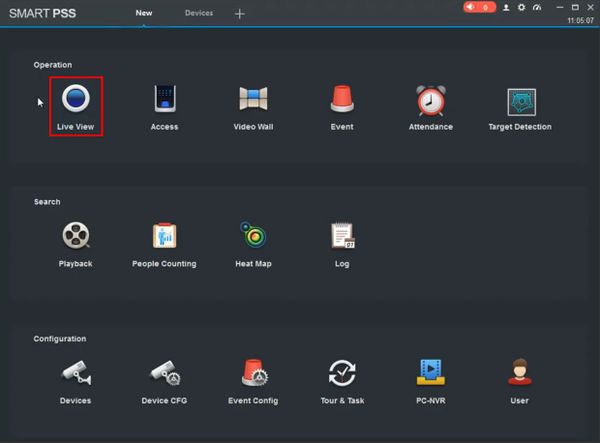Open the Event alarm icon
Image resolution: width=600 pixels, height=443 pixels.
coord(342,99)
